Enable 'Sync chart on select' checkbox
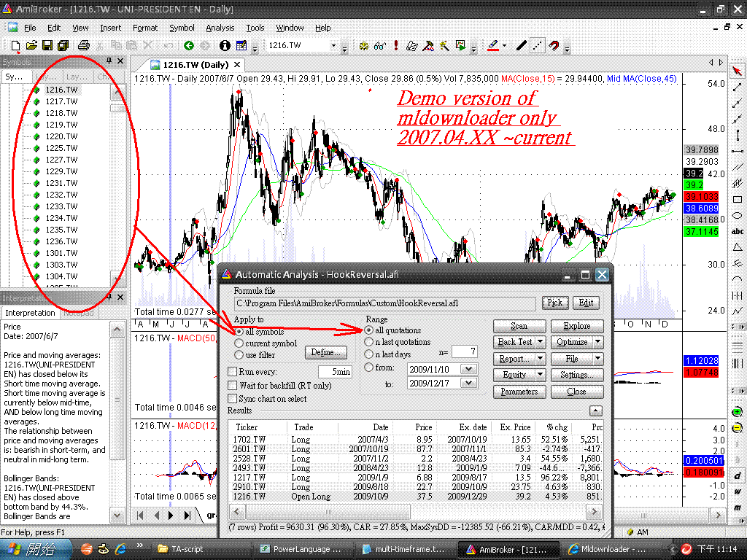747x560 pixels. click(233, 399)
